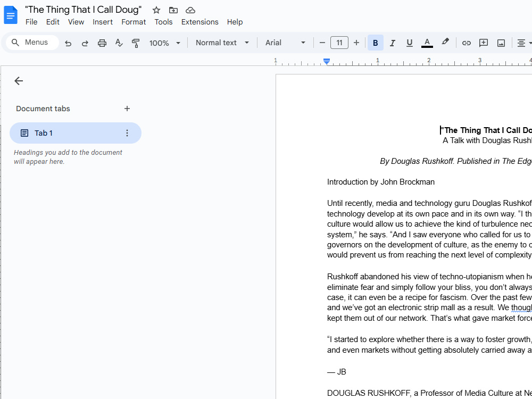This screenshot has width=532, height=399.
Task: Click the font size field
Action: (339, 43)
